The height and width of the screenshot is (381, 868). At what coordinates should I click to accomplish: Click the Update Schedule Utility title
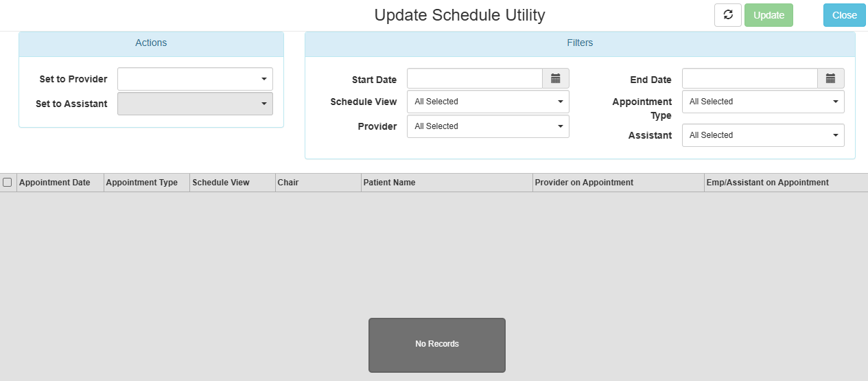pyautogui.click(x=460, y=15)
